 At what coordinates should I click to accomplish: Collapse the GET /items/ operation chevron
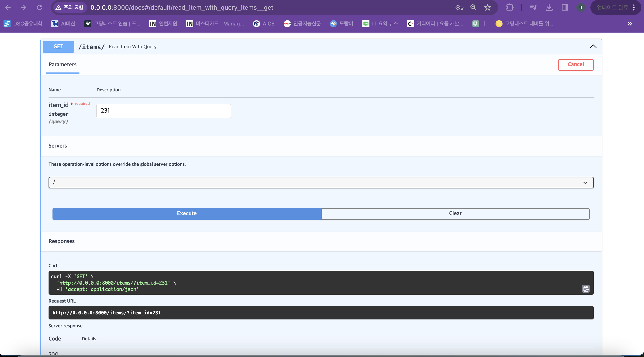pos(593,47)
